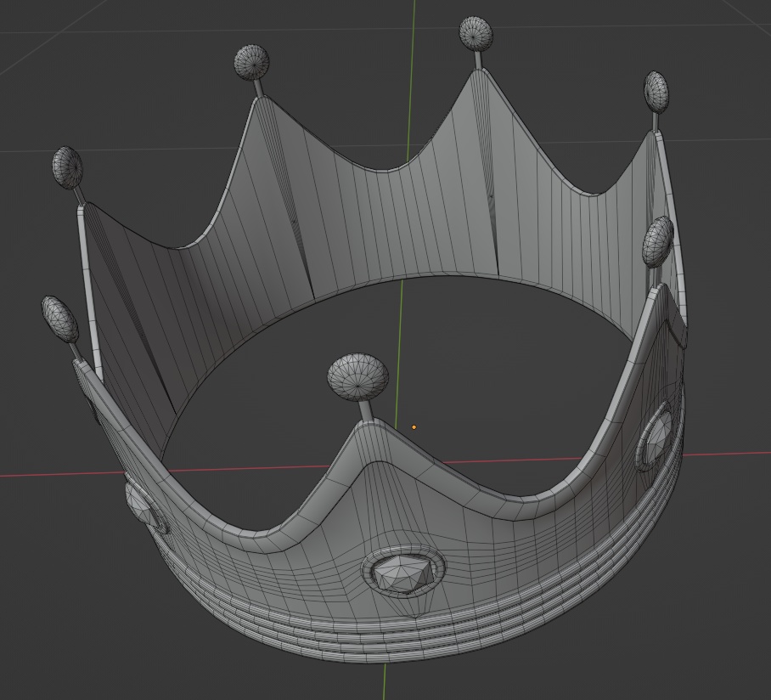Click the orange object origin dot
The image size is (771, 700).
[x=414, y=427]
